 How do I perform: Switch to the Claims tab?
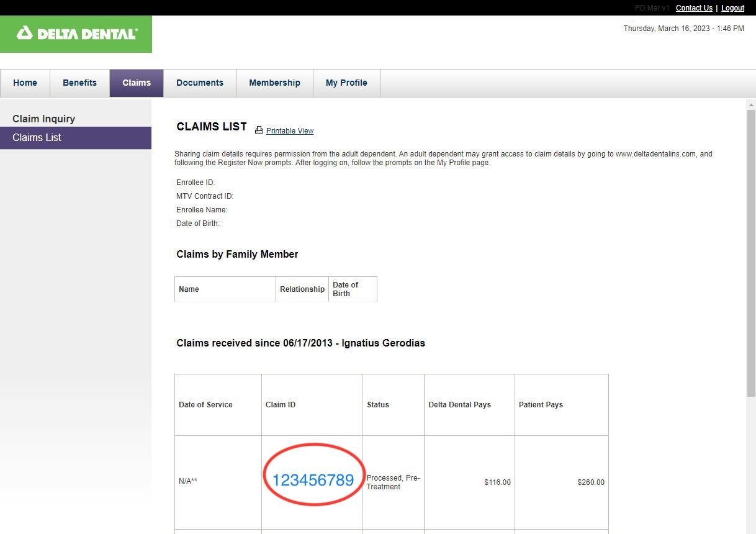click(x=136, y=83)
